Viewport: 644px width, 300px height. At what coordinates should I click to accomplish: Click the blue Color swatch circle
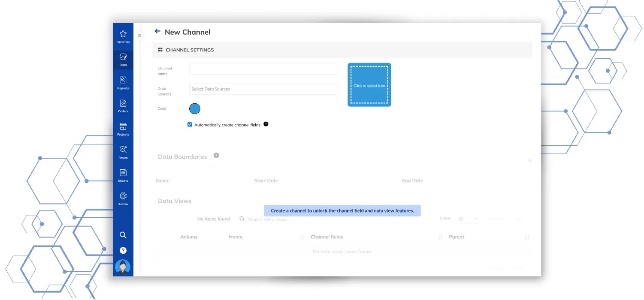click(195, 108)
